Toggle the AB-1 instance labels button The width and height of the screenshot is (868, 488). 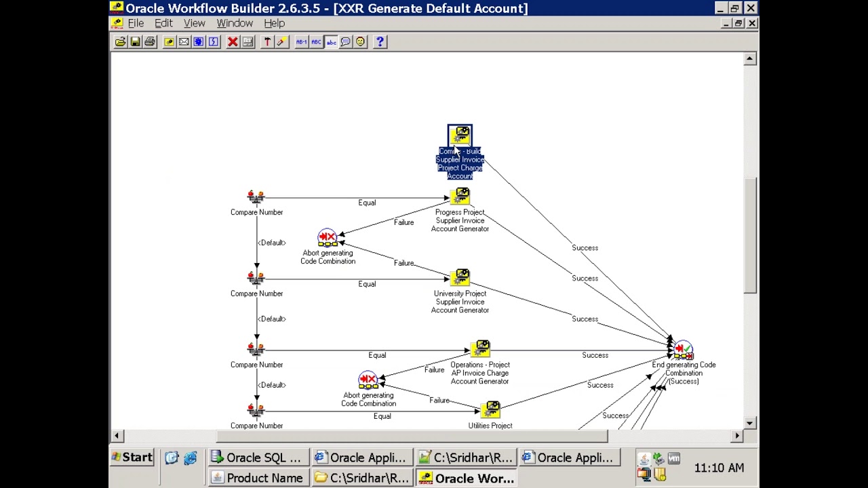(x=301, y=42)
